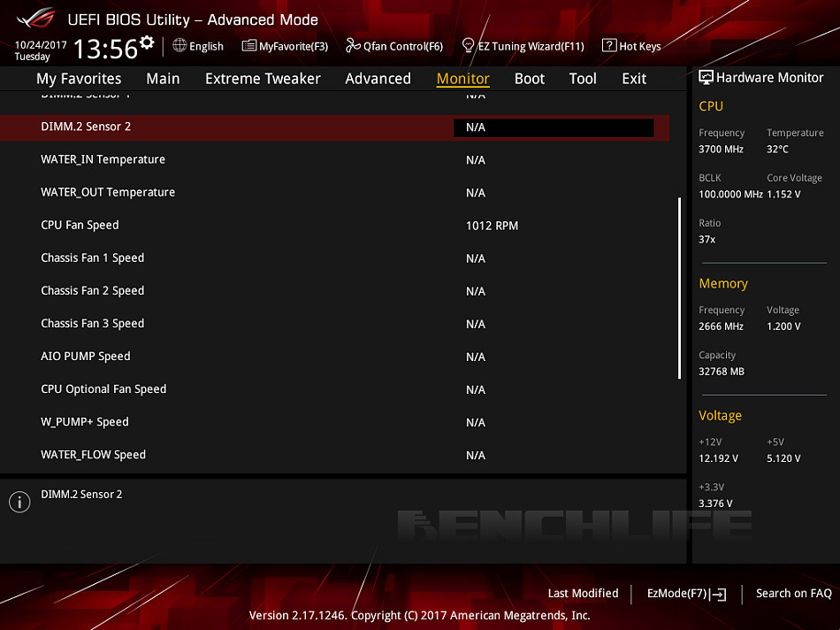Select W_PUMP+ Speed row
The width and height of the screenshot is (840, 630).
334,422
